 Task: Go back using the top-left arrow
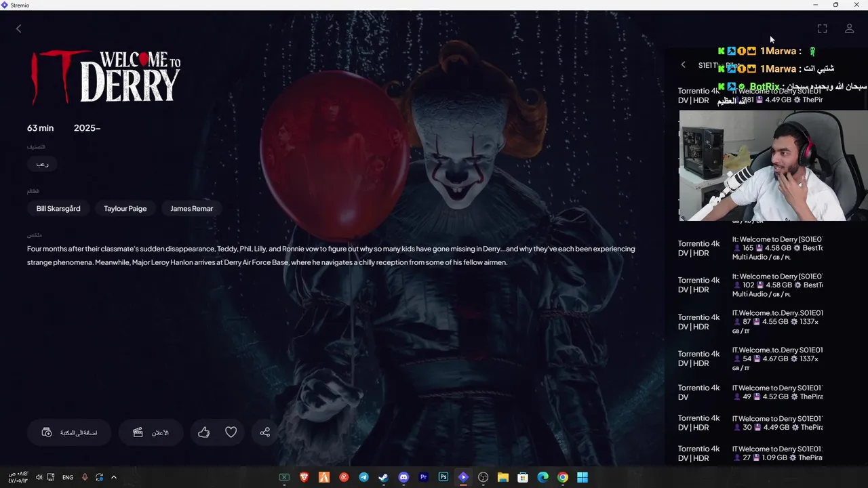[x=19, y=28]
